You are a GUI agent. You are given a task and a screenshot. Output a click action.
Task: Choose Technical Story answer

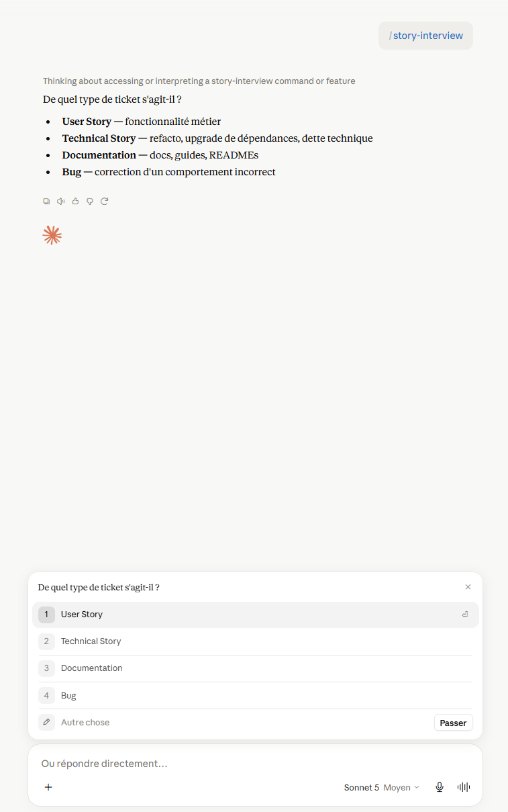pyautogui.click(x=256, y=641)
